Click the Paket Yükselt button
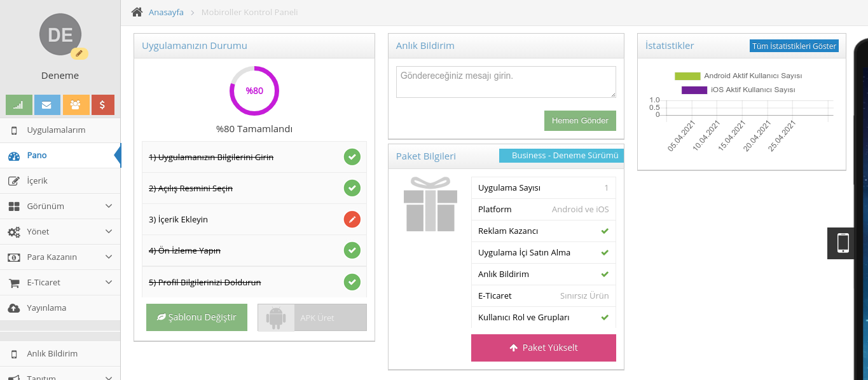 (x=544, y=348)
